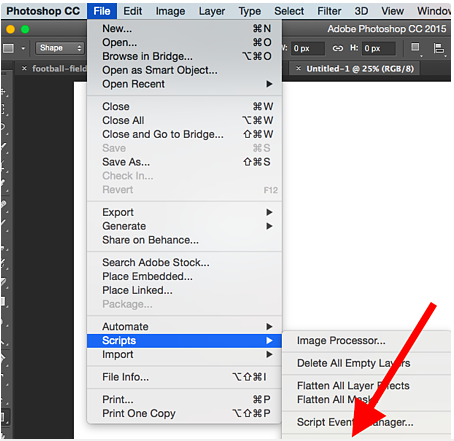
Task: Select Share on Behance...
Action: point(184,240)
